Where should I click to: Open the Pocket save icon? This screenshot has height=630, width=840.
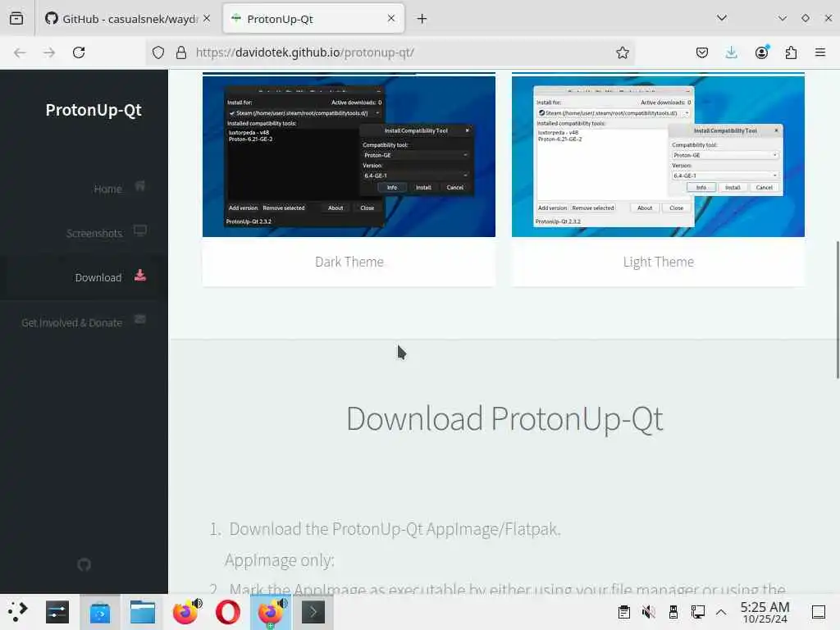click(x=702, y=52)
